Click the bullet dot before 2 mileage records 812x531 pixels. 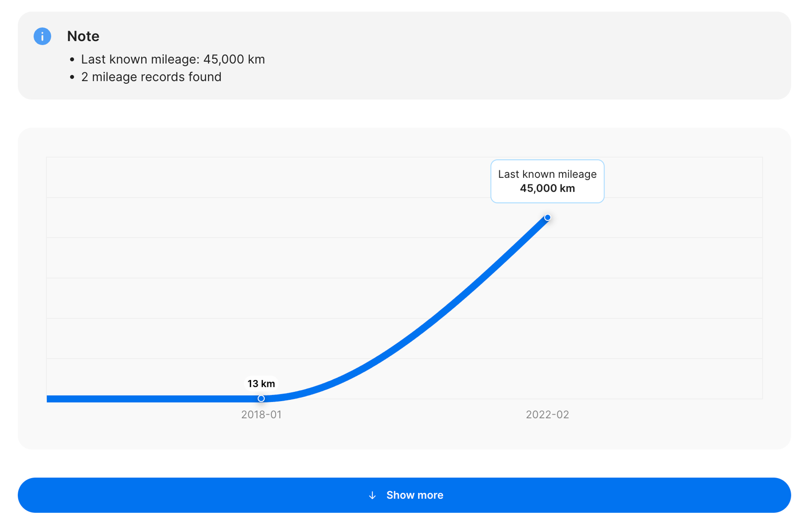pyautogui.click(x=72, y=77)
